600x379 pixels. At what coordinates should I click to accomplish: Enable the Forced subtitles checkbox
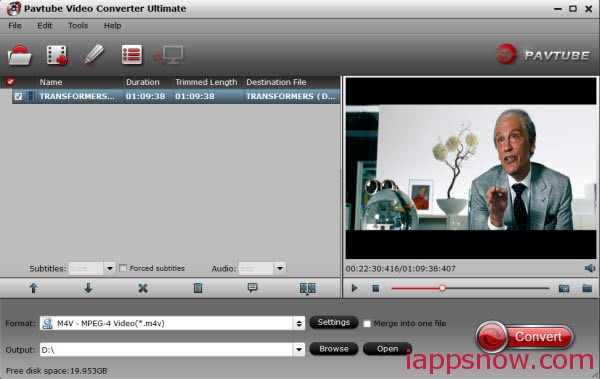[123, 268]
